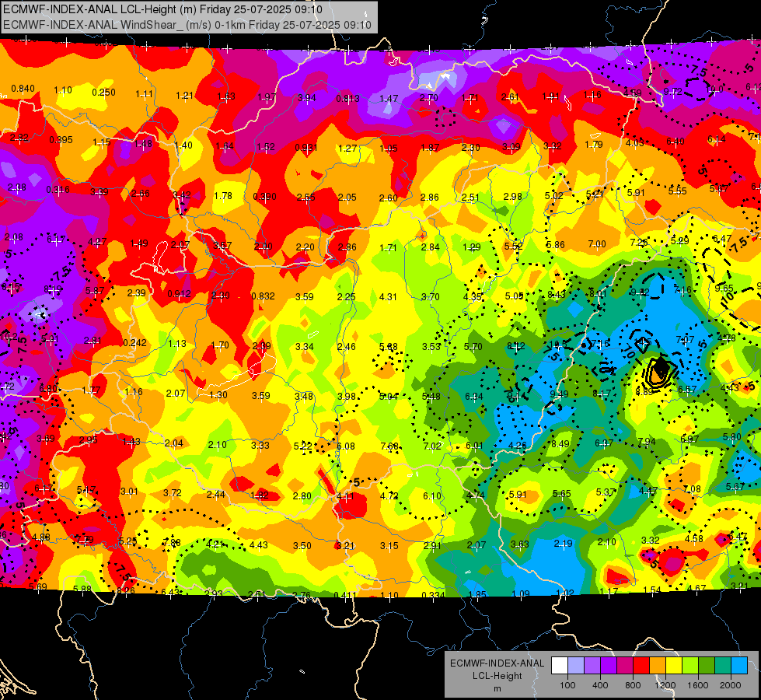
Task: Click the white legend color swatch
Action: point(560,665)
